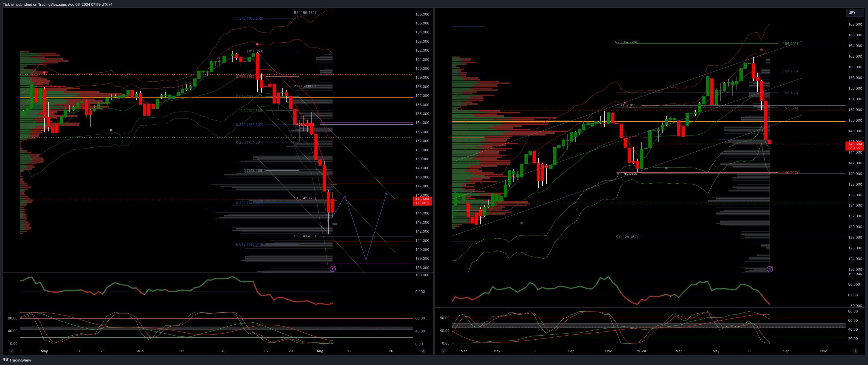Open the timezone Z button on left chart
Viewport: 868px width, 365px height.
click(x=12, y=351)
